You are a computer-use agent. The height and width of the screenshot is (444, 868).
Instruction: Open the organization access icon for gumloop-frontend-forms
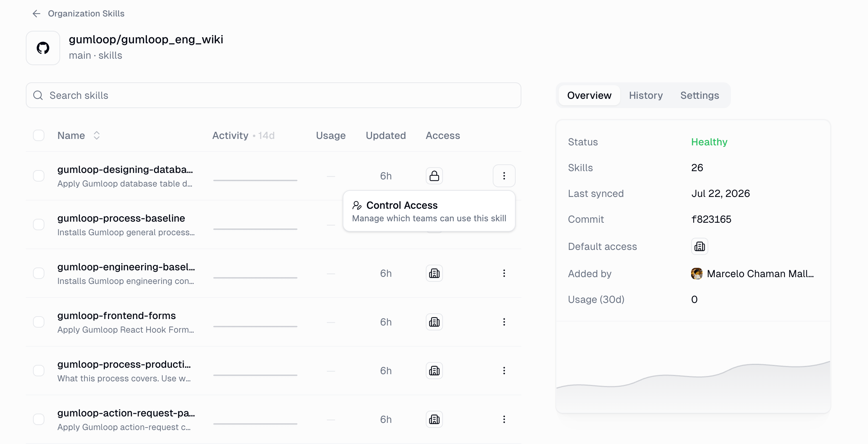click(434, 322)
